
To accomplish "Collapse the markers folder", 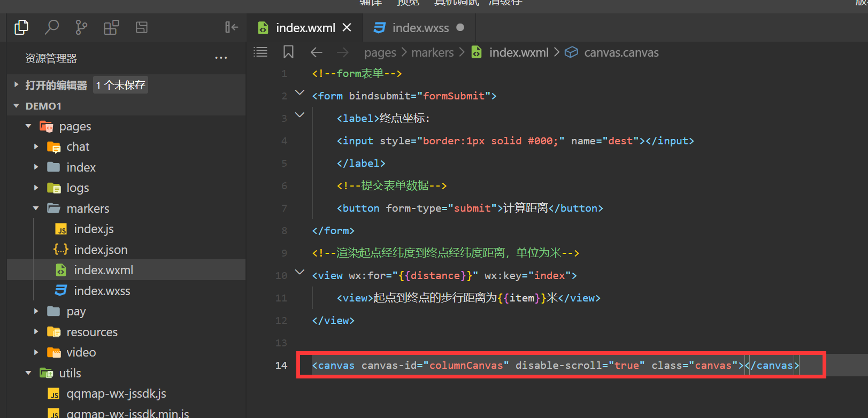I will coord(36,208).
